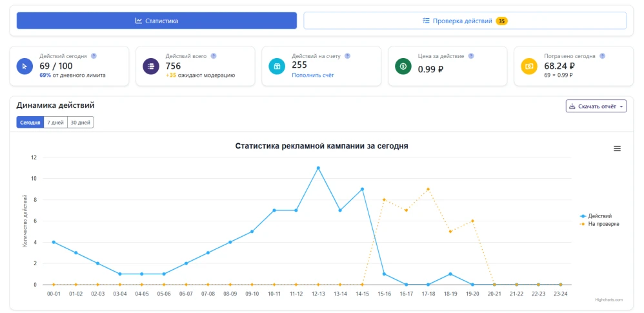Click the Динамика действий heading
This screenshot has width=644, height=313.
pos(55,106)
